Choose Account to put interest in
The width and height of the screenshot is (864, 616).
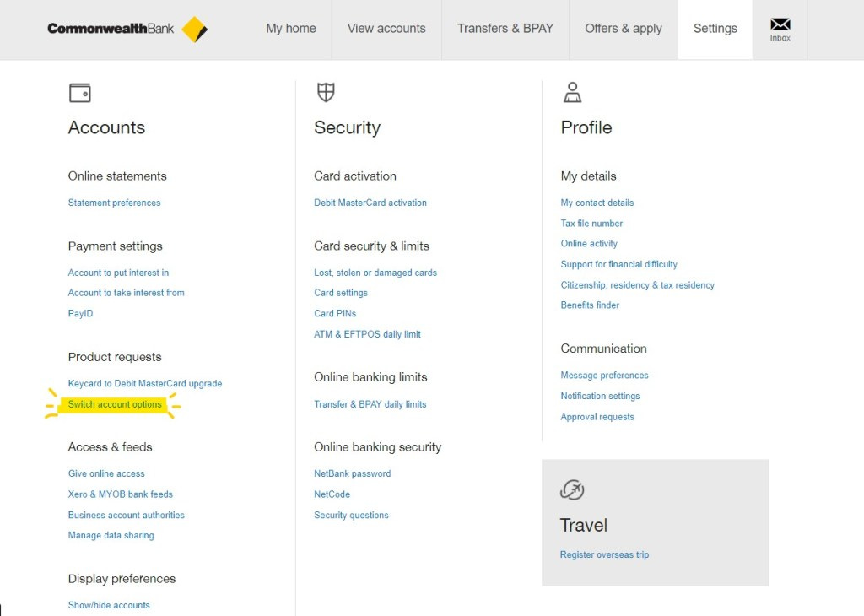(x=118, y=273)
